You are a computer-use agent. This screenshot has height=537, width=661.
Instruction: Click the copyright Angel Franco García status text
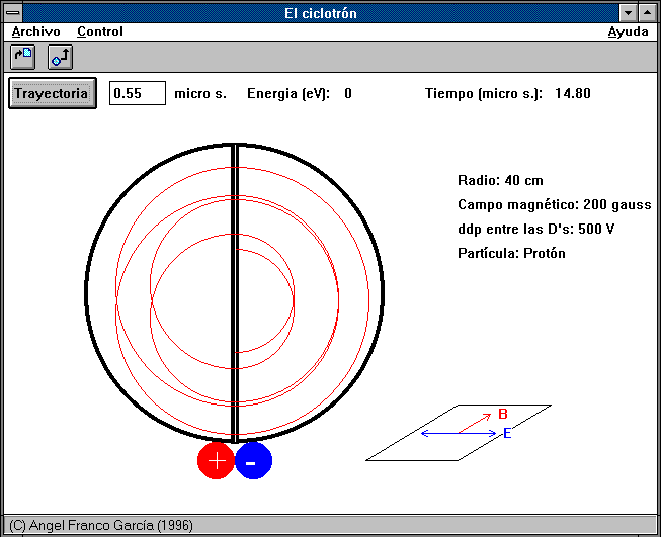coord(101,525)
